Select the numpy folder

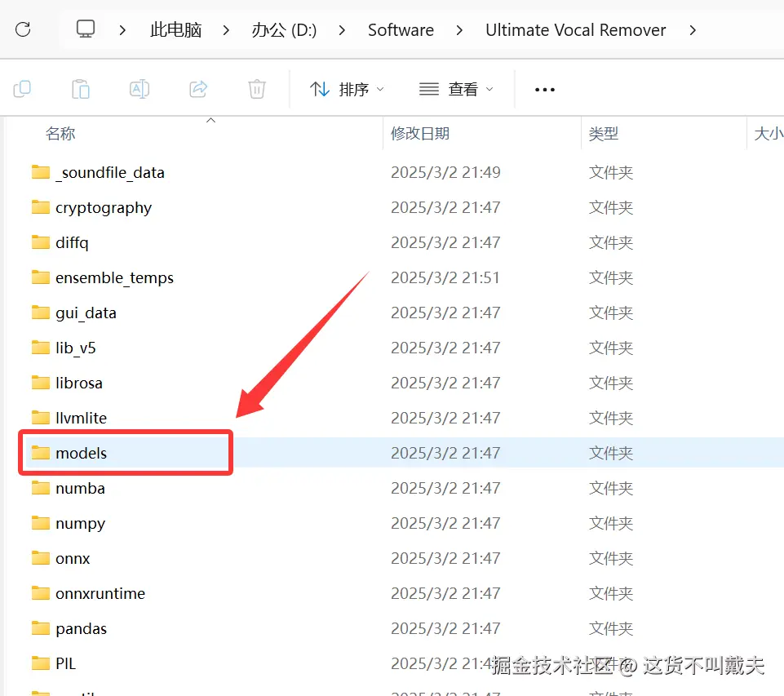pyautogui.click(x=80, y=524)
